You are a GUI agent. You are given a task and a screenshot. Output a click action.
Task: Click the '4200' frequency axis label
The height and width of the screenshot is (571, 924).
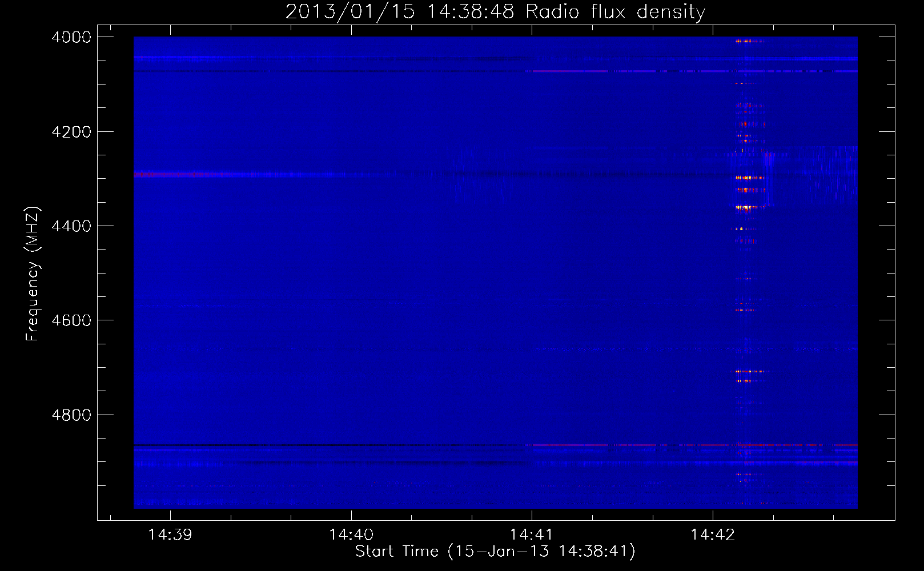71,132
